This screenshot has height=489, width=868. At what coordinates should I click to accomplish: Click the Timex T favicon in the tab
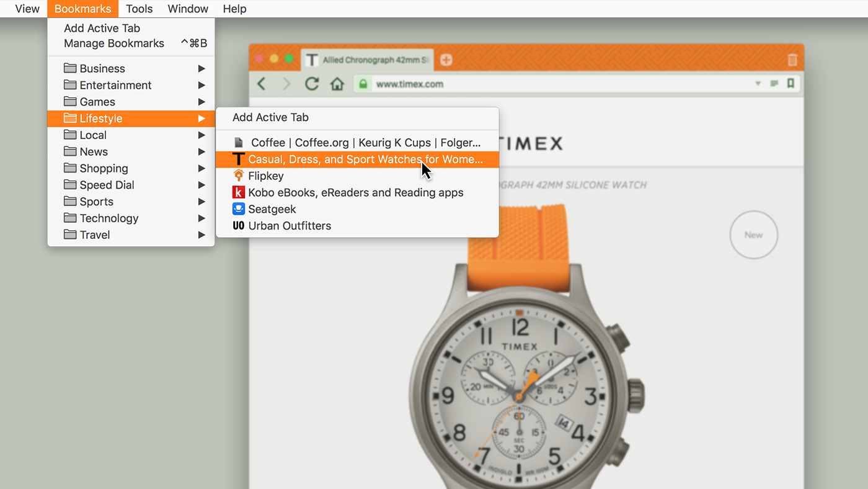pos(312,60)
